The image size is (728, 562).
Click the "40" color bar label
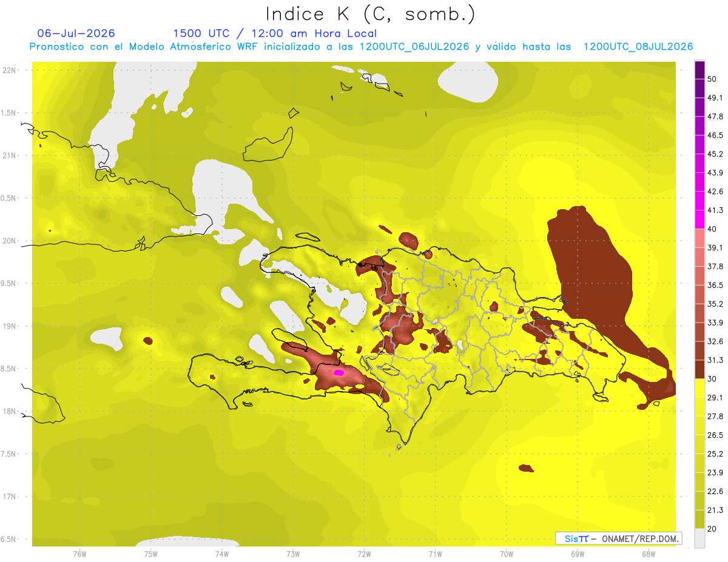tap(713, 229)
